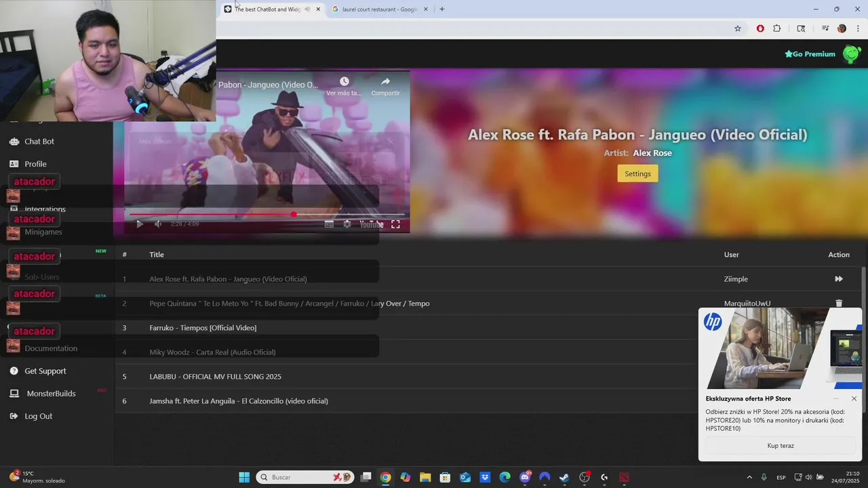Open Chat Bot in sidebar

[x=39, y=141]
